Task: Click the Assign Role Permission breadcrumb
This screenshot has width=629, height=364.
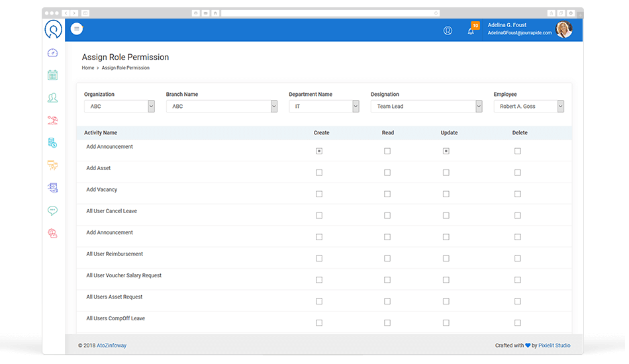Action: 126,68
